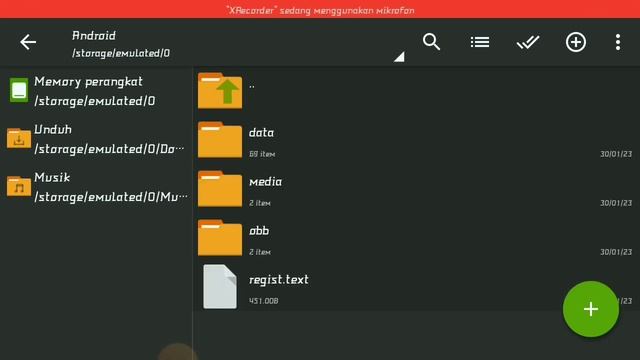Viewport: 640px width, 360px height.
Task: Tap the obb folder date 30/01/23
Action: [x=616, y=252]
